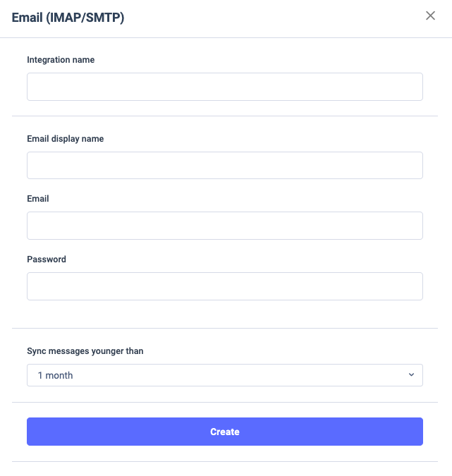Focus the Integration name input field
Image resolution: width=452 pixels, height=476 pixels.
click(224, 87)
